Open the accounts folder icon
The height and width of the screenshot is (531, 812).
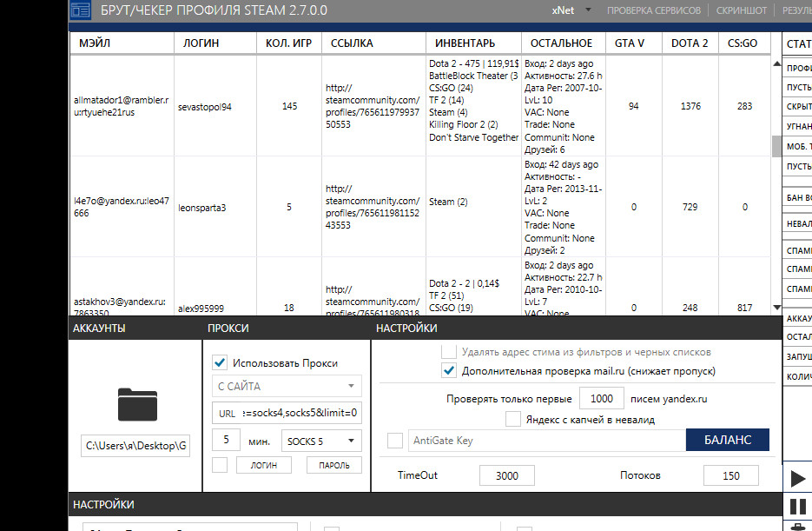click(x=137, y=404)
